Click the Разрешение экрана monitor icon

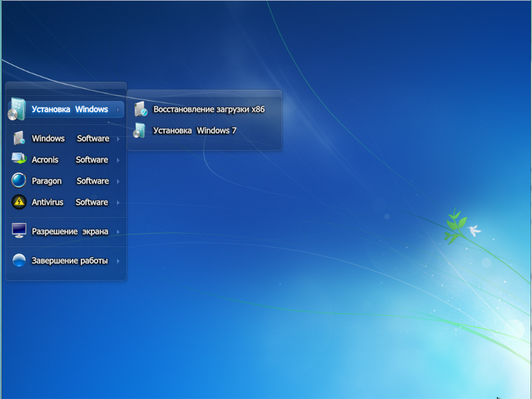click(19, 231)
